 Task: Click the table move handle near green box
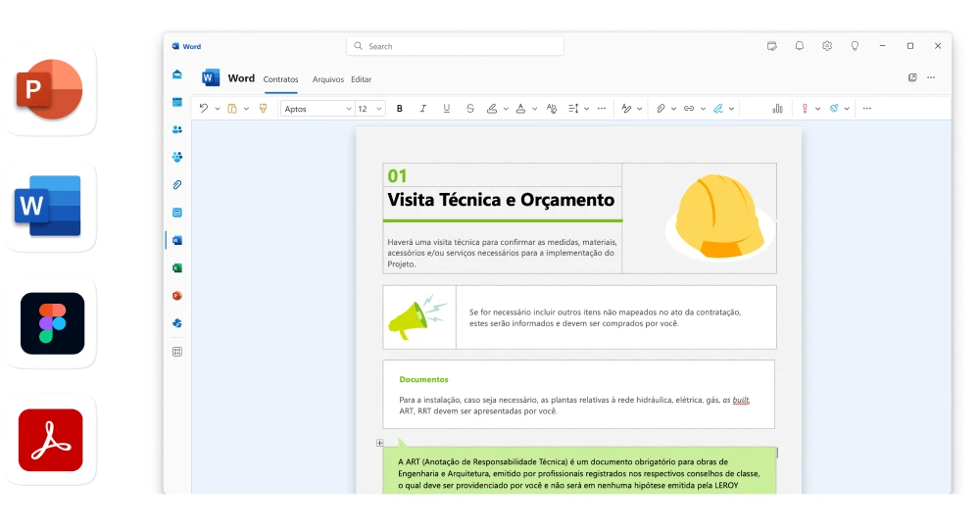pyautogui.click(x=379, y=443)
